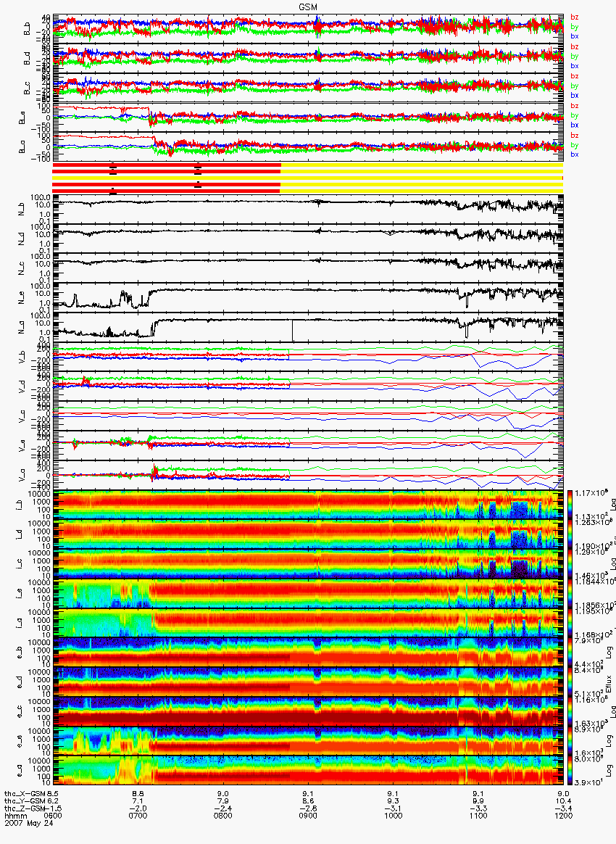Click the bx legend entry of the bottom magnetic field panel
Viewport: 616px width, 844px height.
(575, 154)
